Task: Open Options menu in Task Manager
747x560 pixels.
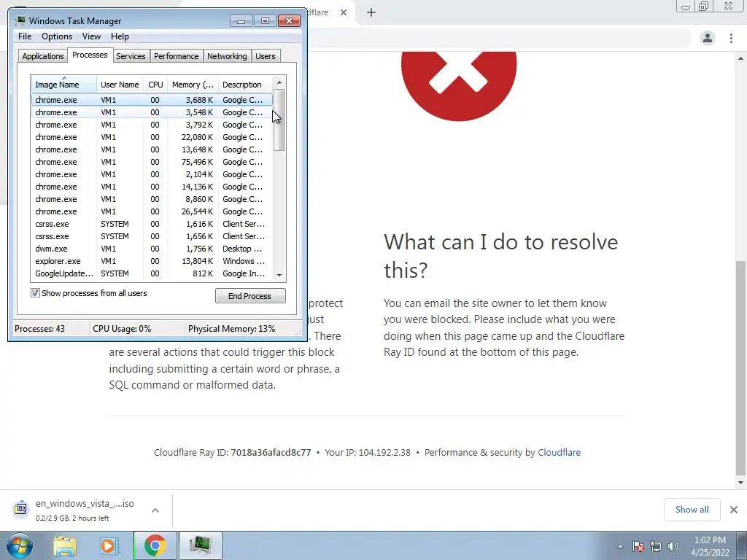Action: pos(57,36)
